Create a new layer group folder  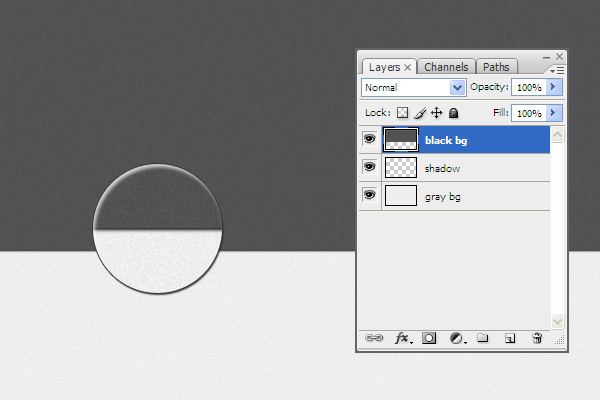(x=483, y=338)
